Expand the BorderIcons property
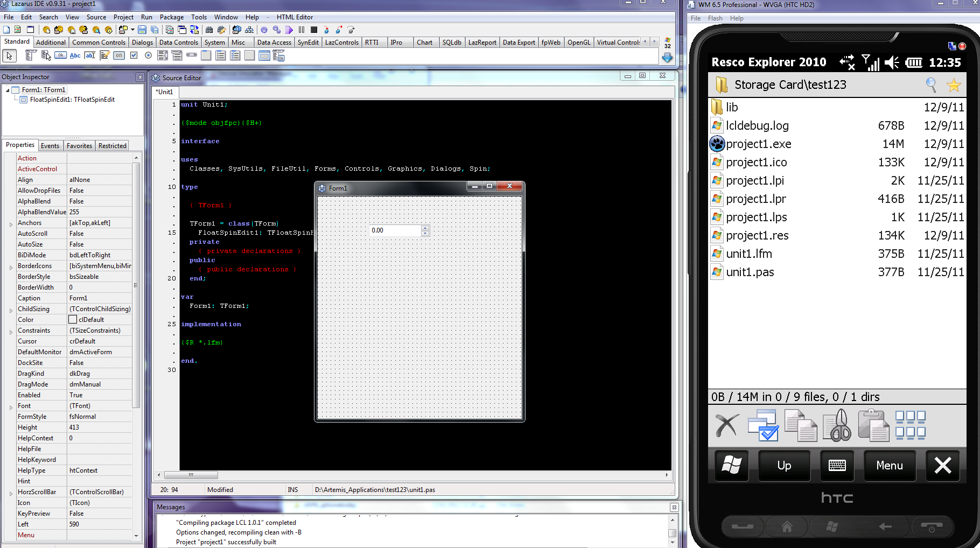 (11, 267)
